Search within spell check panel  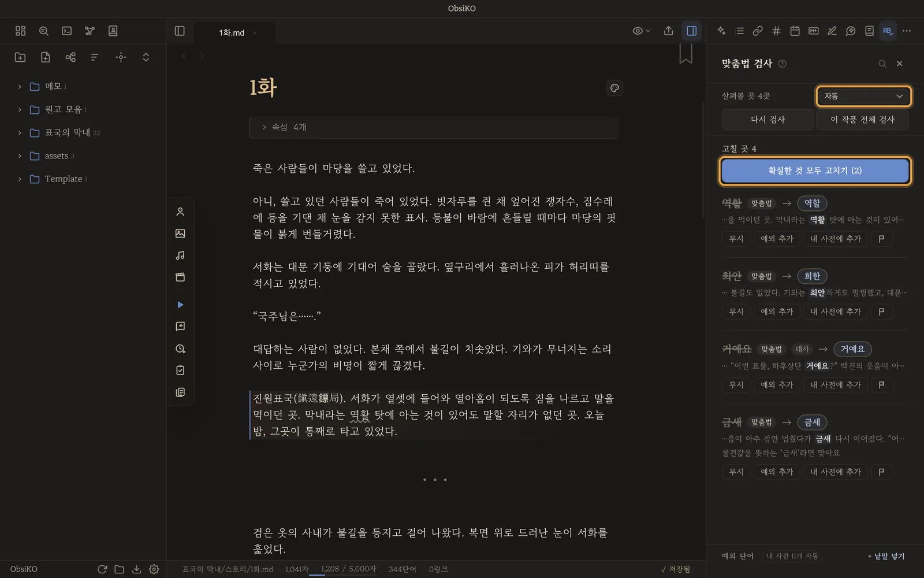click(x=882, y=64)
